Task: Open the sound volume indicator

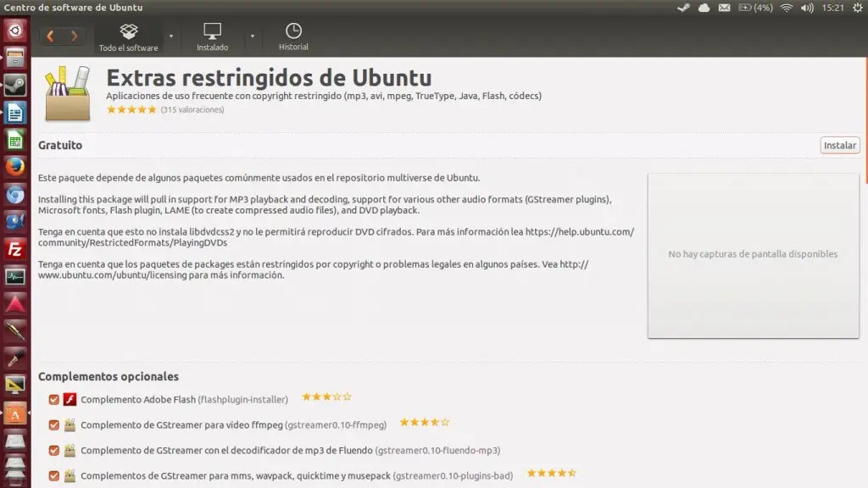Action: coord(807,8)
